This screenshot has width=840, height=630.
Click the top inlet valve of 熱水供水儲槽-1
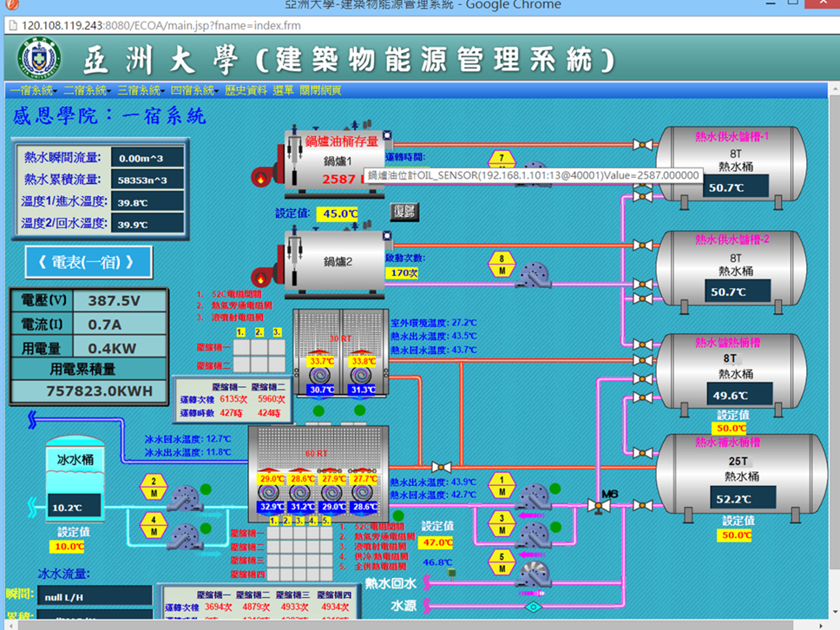pyautogui.click(x=643, y=144)
